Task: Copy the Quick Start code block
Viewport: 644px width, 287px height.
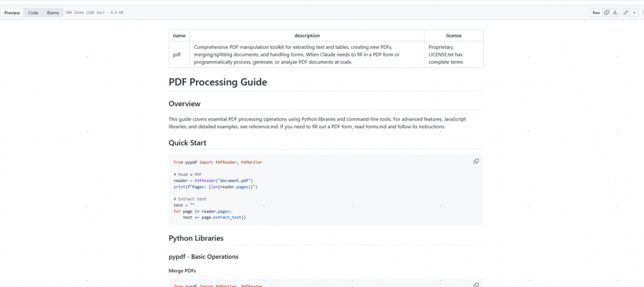Action: (476, 161)
